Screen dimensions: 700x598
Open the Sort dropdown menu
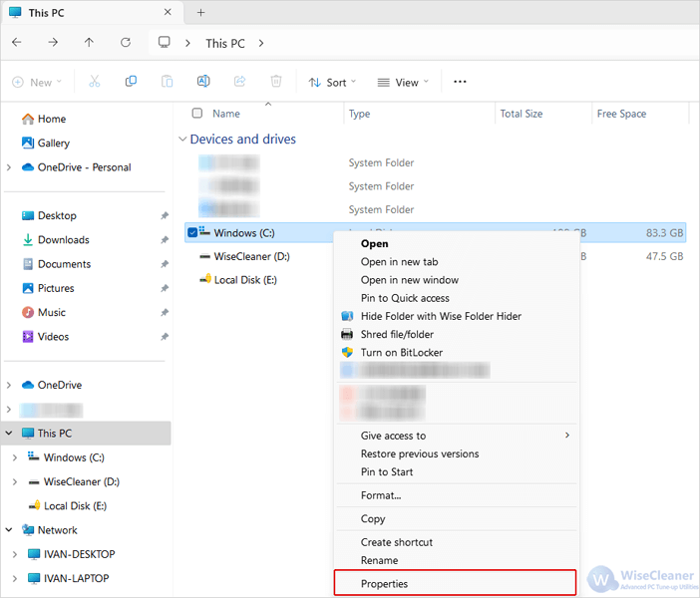(x=332, y=83)
